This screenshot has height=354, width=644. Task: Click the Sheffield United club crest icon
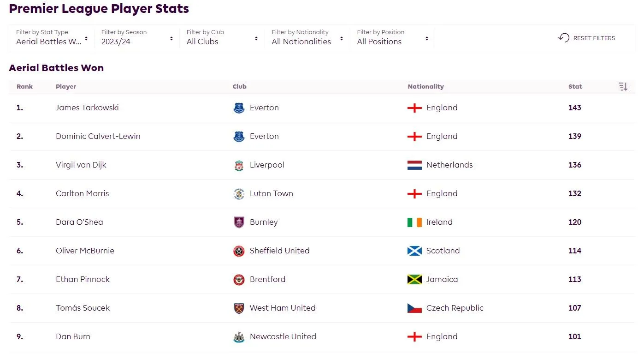239,251
